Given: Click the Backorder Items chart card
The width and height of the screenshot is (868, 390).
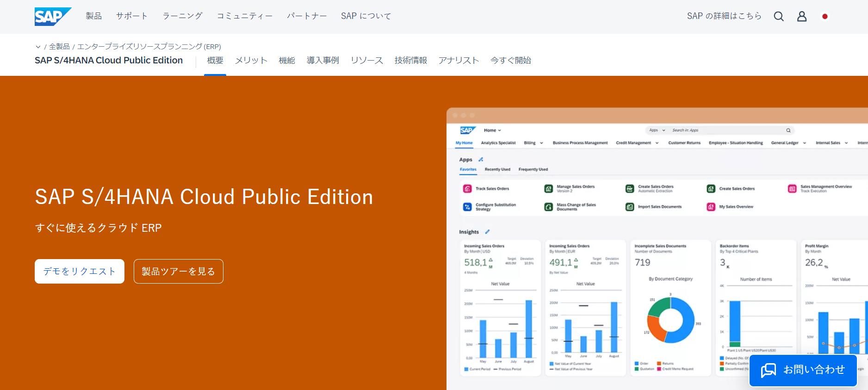Looking at the screenshot, I should coord(756,308).
